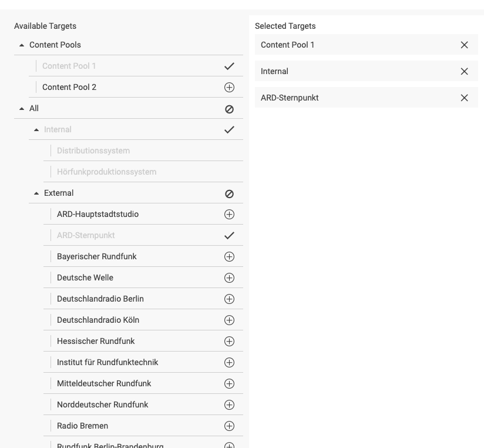Collapse the All tree node
This screenshot has height=448, width=484.
pos(22,109)
